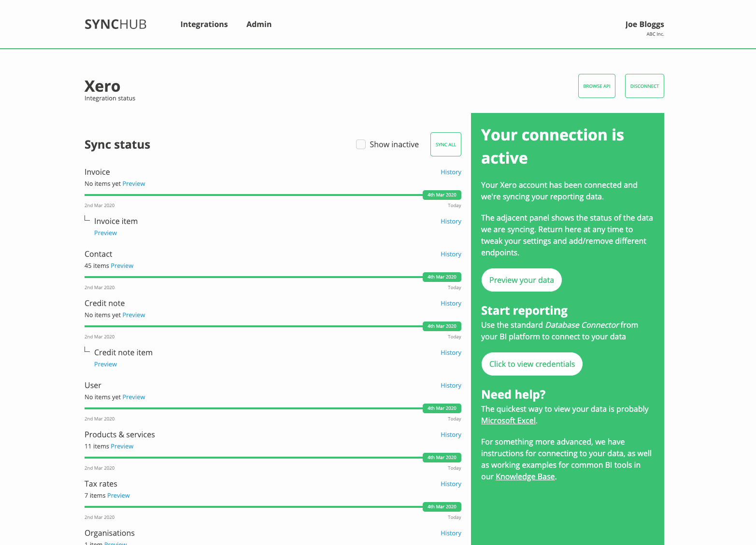Click User sync date marker 4th Mar 2020
756x545 pixels.
point(442,408)
